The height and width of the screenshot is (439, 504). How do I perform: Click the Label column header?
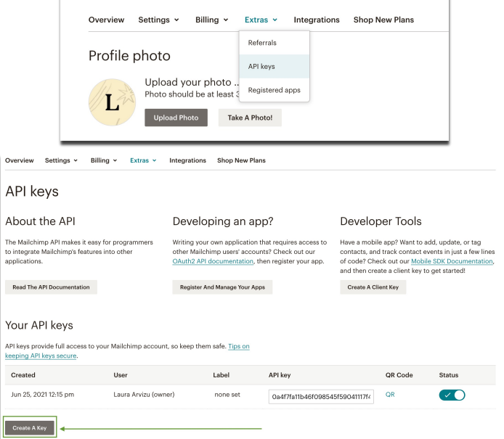pos(221,374)
